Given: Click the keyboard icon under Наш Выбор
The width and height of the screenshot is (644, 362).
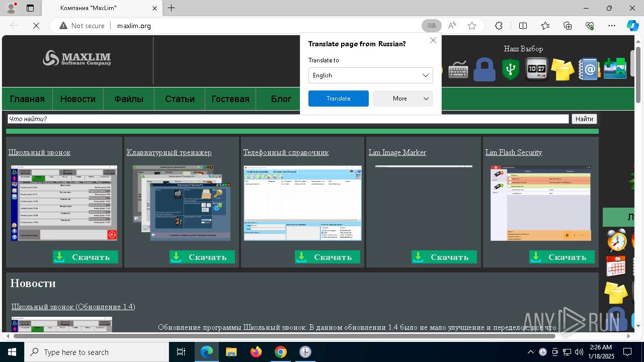Looking at the screenshot, I should (458, 70).
